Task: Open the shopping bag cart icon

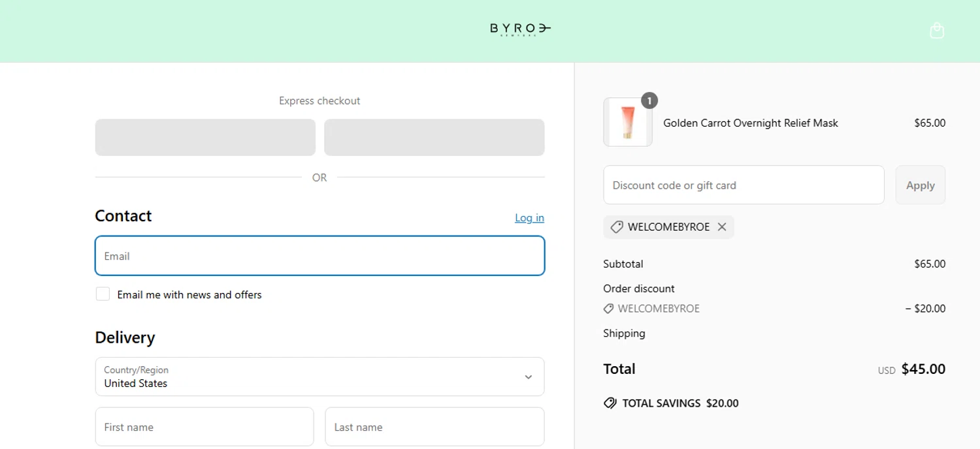Action: point(937,31)
